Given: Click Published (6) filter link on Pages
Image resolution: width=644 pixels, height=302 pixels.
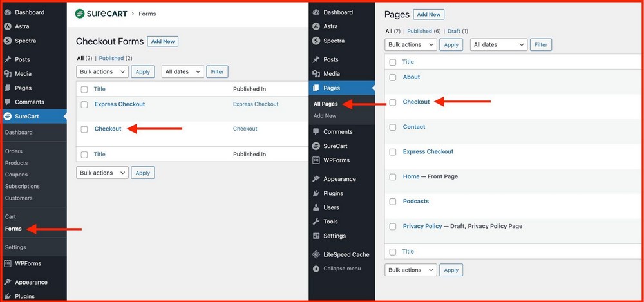Looking at the screenshot, I should [x=424, y=31].
